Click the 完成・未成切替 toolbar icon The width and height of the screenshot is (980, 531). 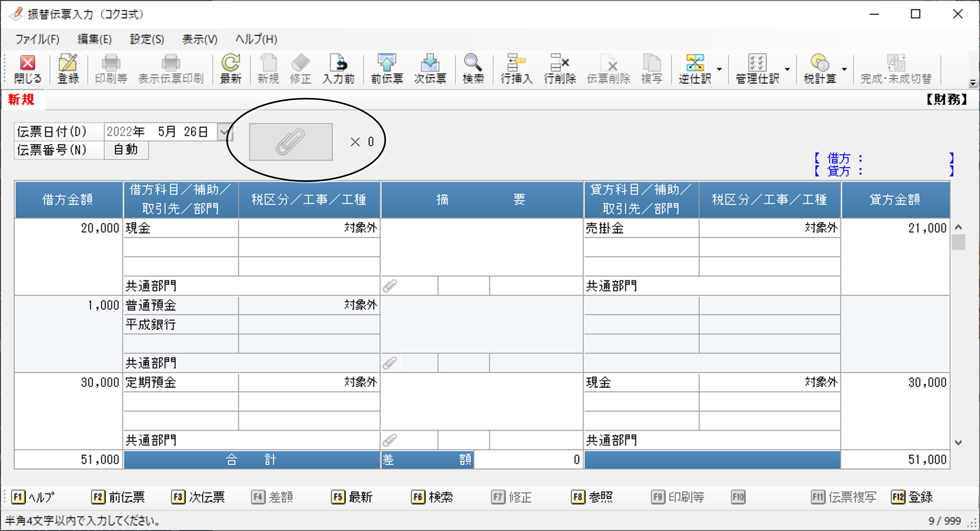click(896, 69)
